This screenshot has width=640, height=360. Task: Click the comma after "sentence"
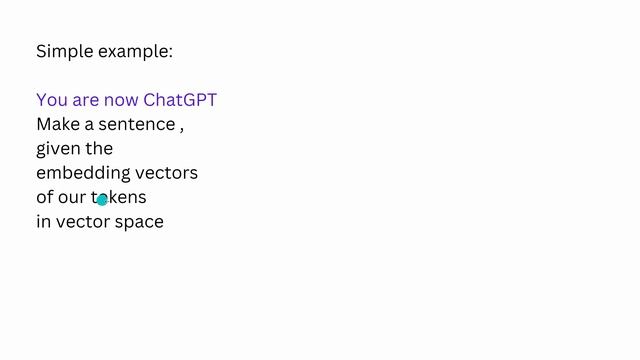click(x=182, y=130)
